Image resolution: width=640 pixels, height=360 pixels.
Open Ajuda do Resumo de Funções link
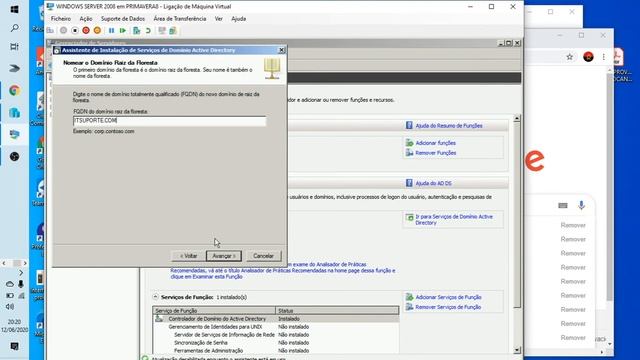click(x=449, y=126)
